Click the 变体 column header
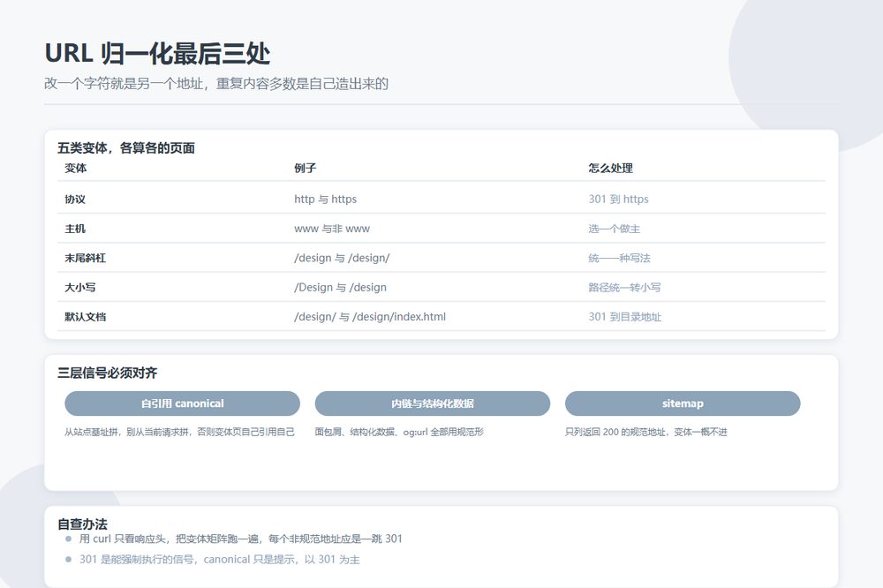883x588 pixels. coord(75,168)
